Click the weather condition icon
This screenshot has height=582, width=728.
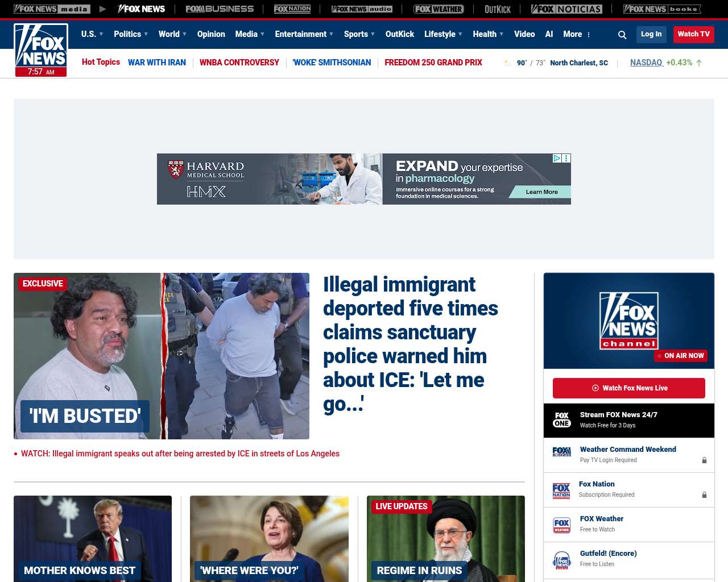pyautogui.click(x=508, y=63)
